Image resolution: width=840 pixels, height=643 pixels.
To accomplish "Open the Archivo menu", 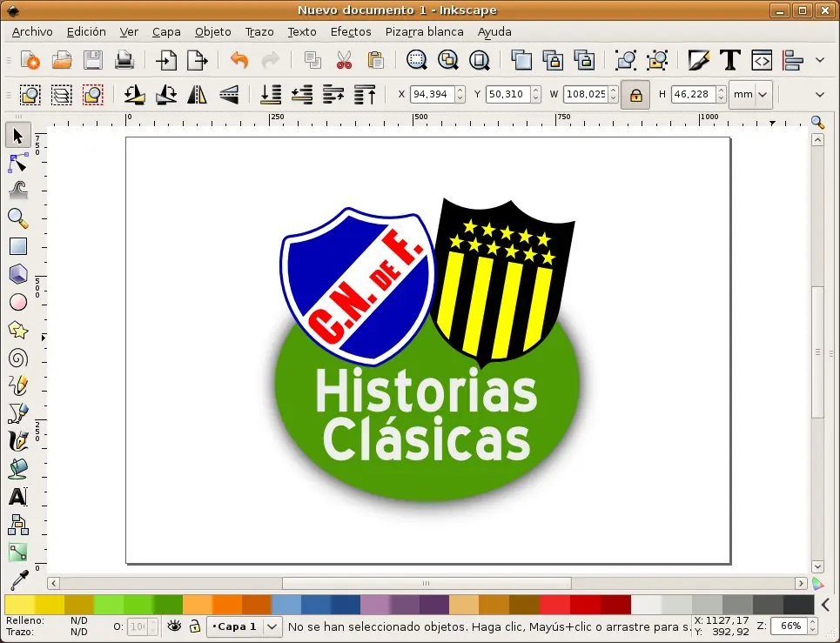I will 32,32.
